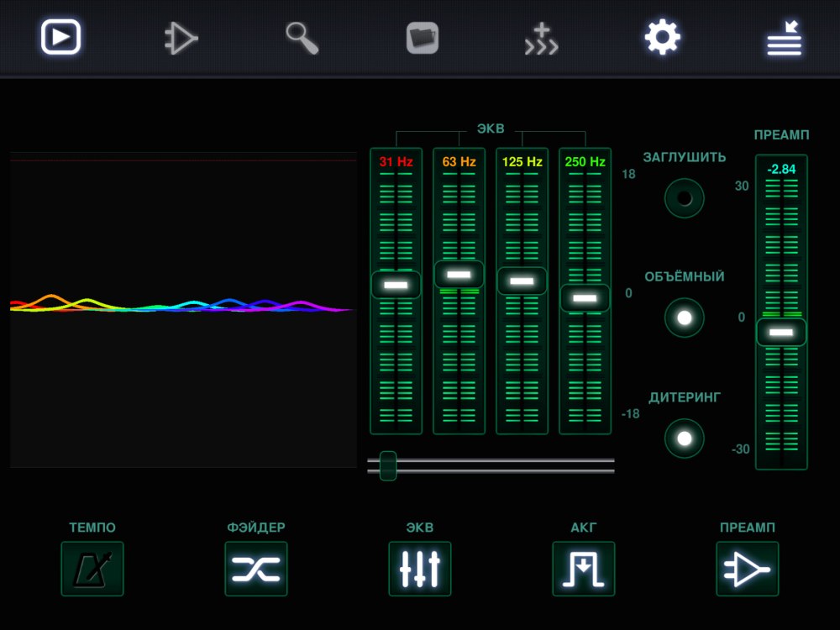This screenshot has width=840, height=630.
Task: Open the ФЭЙДЕР crossfade button
Action: 256,569
